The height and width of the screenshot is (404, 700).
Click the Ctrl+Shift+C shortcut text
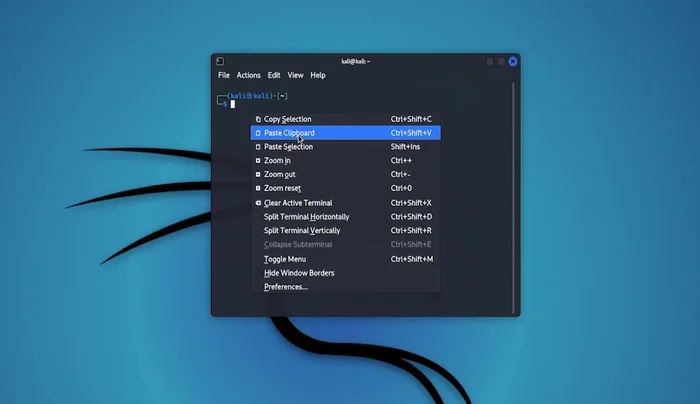(411, 119)
